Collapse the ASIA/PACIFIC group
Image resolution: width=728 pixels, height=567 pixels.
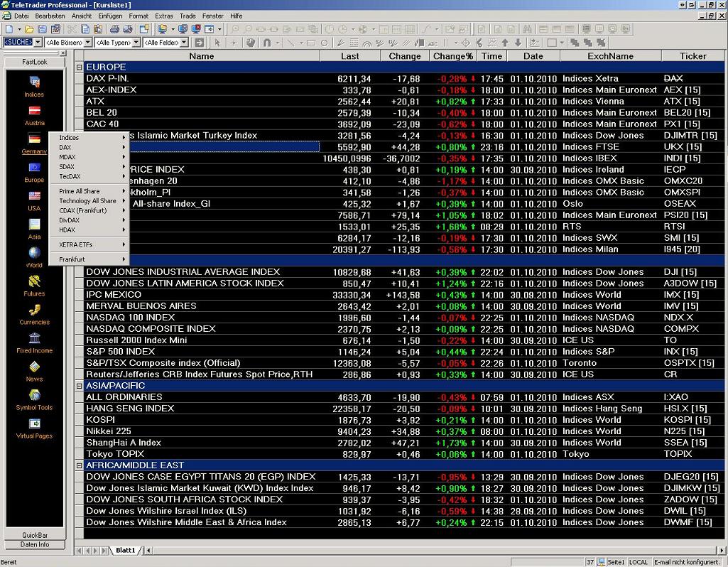click(79, 386)
